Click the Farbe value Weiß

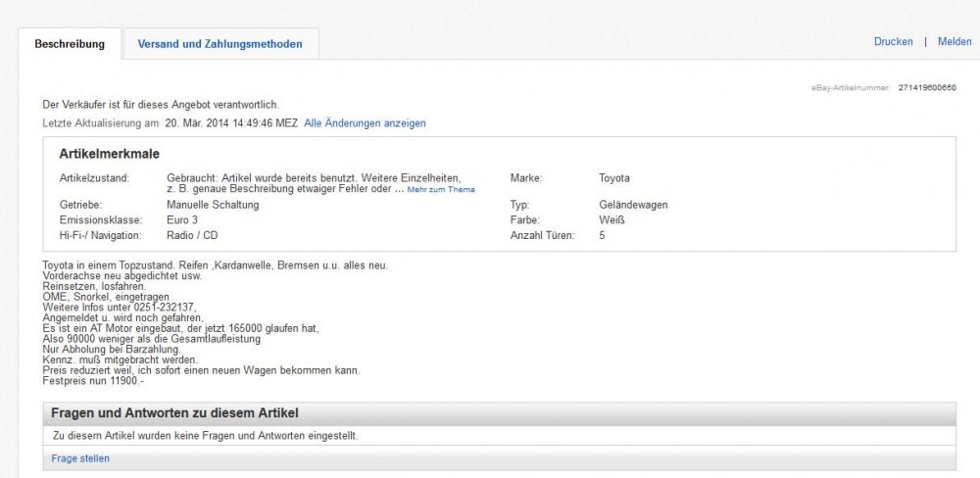[612, 220]
